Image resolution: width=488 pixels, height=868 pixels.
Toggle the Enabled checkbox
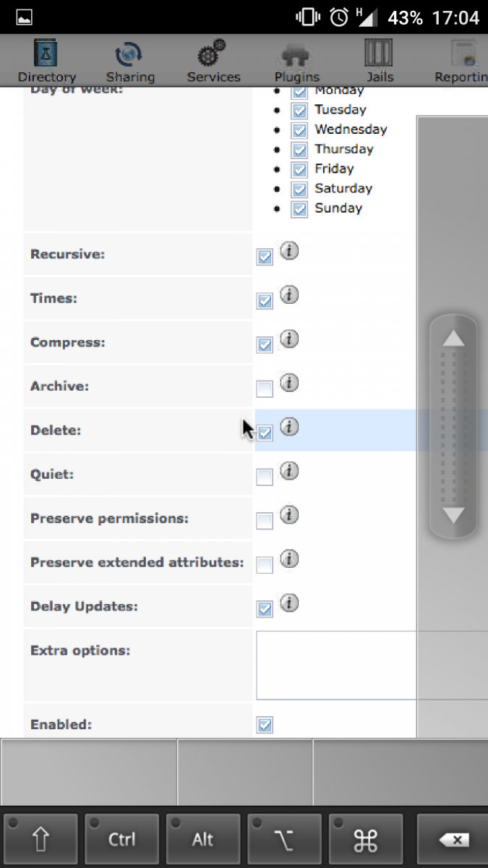click(x=265, y=725)
